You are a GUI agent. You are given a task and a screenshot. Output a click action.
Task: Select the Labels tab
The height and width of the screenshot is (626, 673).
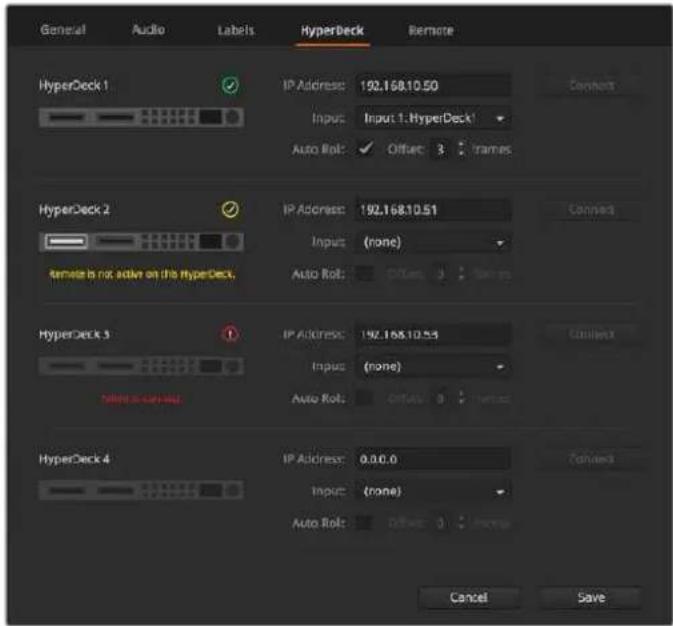click(x=236, y=30)
